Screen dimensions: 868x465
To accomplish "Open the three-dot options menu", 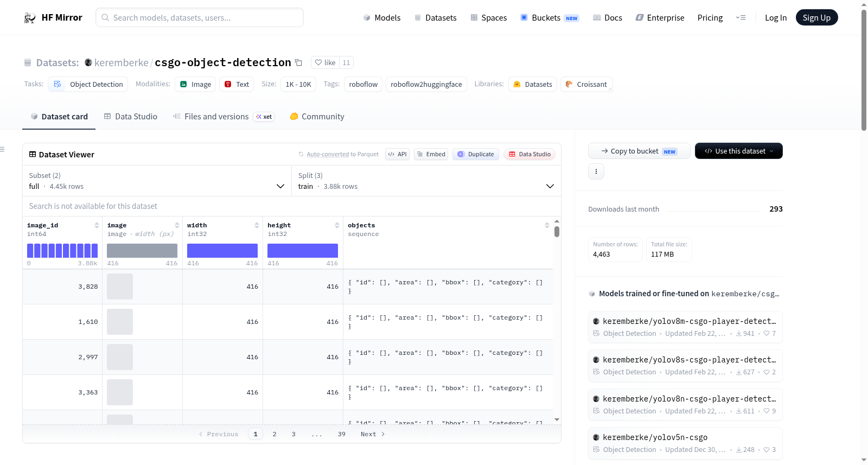I will pos(596,171).
